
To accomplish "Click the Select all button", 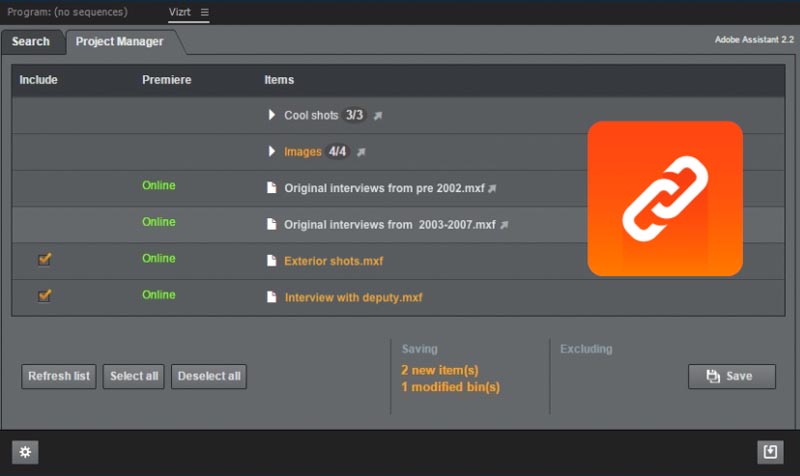I will (134, 377).
